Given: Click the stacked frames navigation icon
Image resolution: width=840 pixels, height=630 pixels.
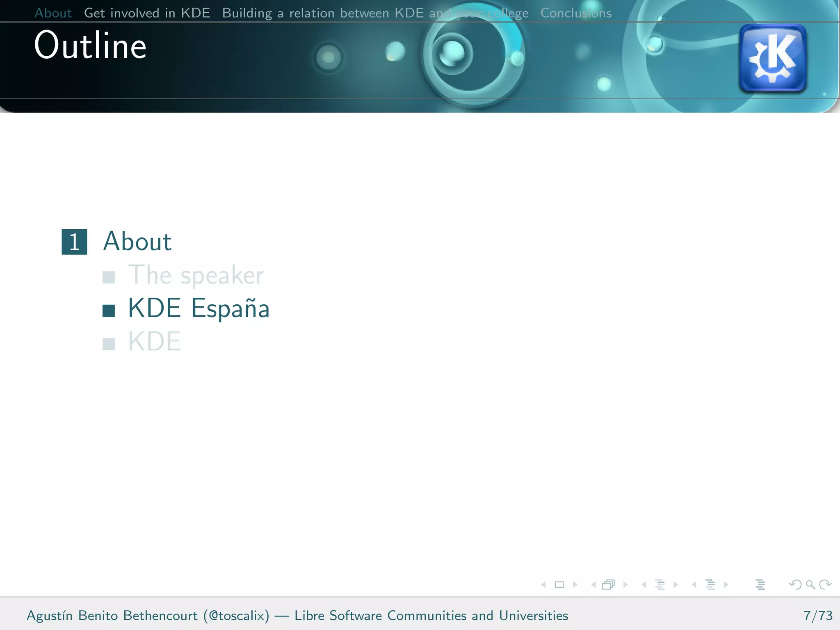Looking at the screenshot, I should point(609,584).
